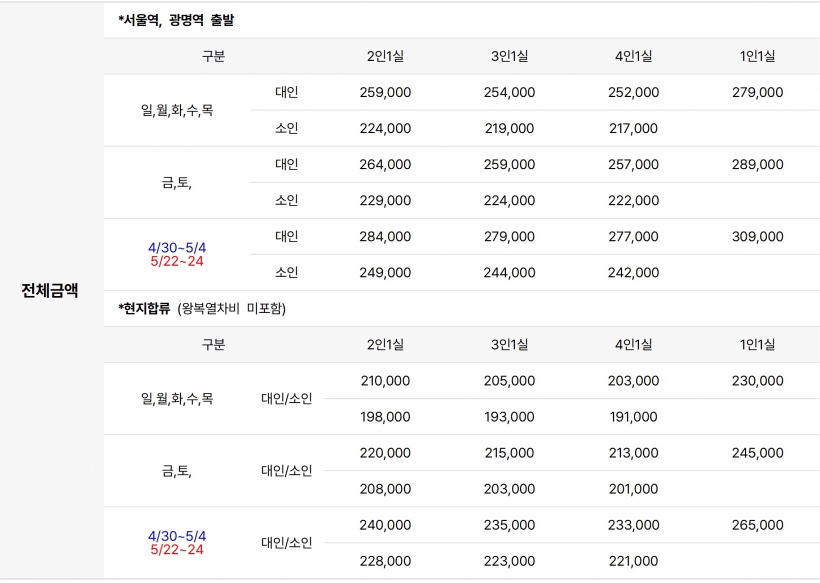Click the 309,000 holiday single-room price
The image size is (820, 583).
[x=757, y=236]
